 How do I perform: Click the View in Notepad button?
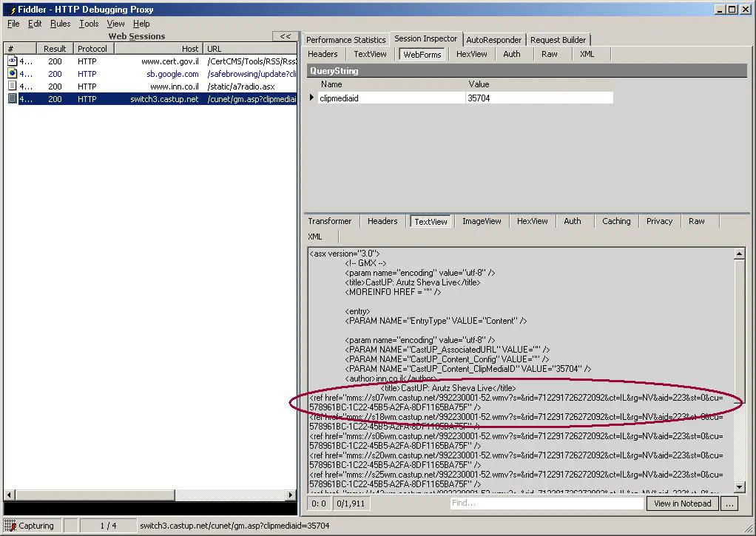682,503
